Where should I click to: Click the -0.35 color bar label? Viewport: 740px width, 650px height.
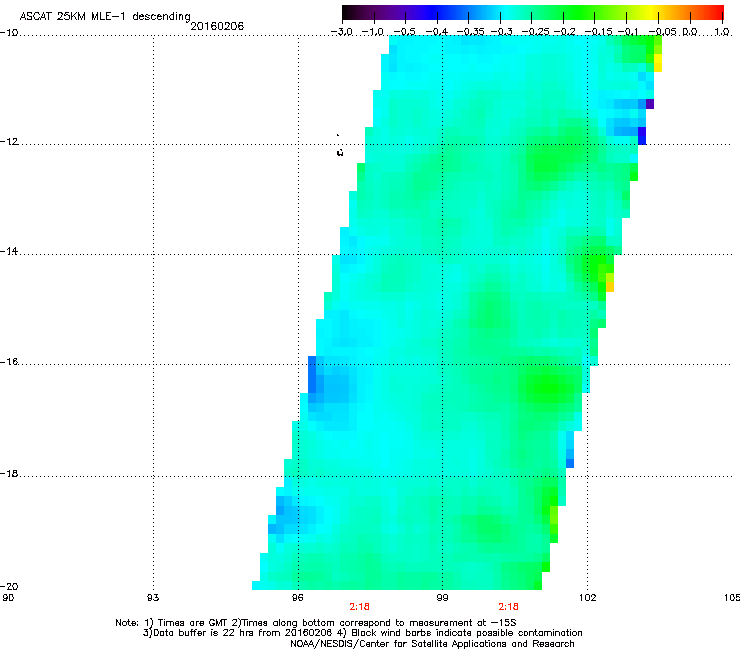[470, 32]
